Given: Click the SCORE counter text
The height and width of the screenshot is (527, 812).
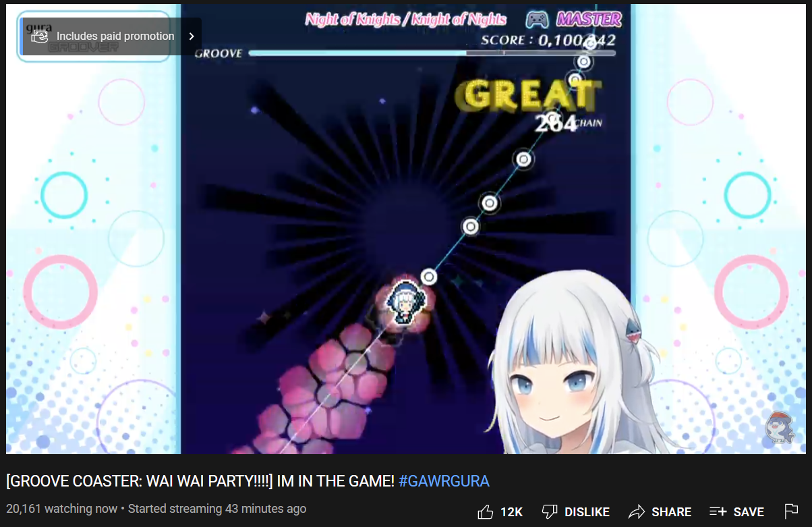Looking at the screenshot, I should [x=548, y=40].
